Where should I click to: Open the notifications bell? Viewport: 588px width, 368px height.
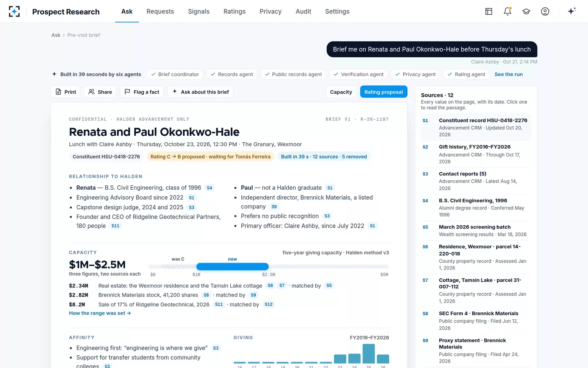(x=508, y=11)
